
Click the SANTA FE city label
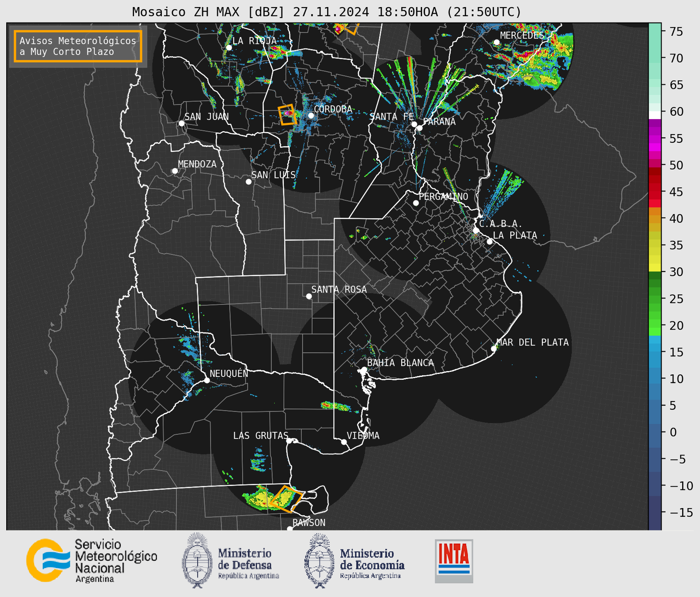pyautogui.click(x=392, y=117)
